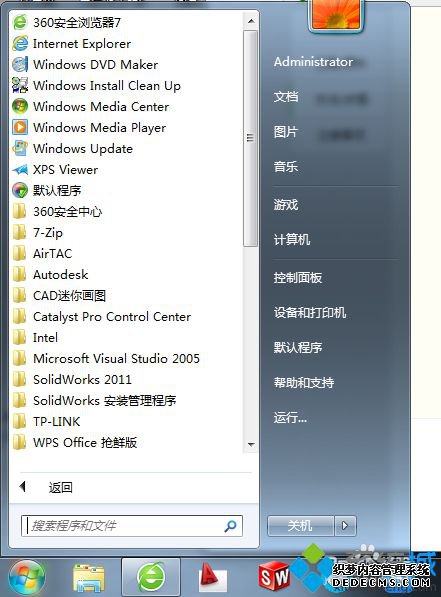Click the 关机 shutdown button
This screenshot has width=441, height=597.
pyautogui.click(x=300, y=526)
